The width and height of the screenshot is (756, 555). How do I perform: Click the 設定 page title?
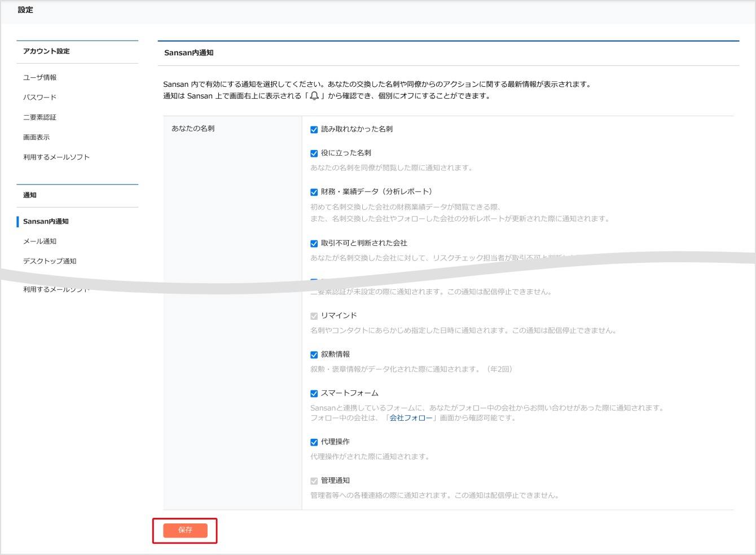[25, 10]
